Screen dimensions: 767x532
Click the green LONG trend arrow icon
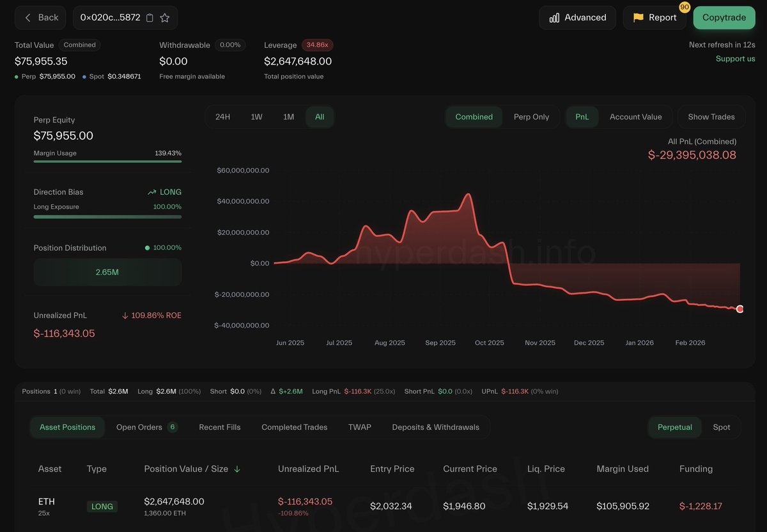(153, 192)
